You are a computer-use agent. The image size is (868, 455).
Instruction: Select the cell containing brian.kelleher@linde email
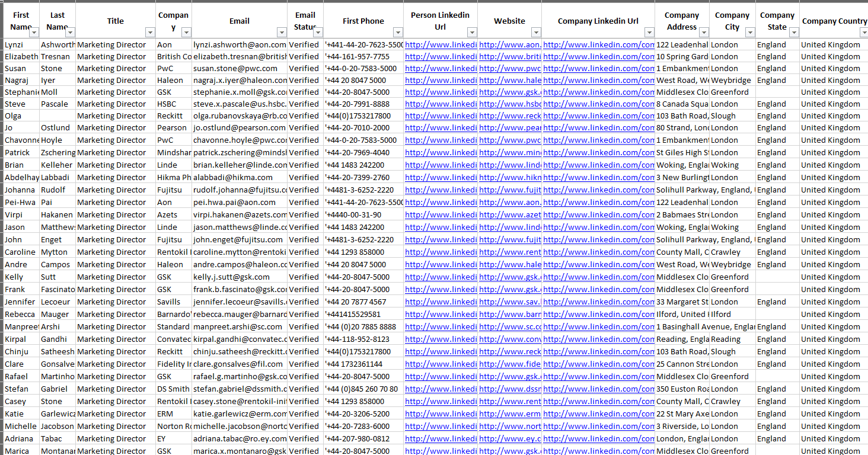pos(239,165)
